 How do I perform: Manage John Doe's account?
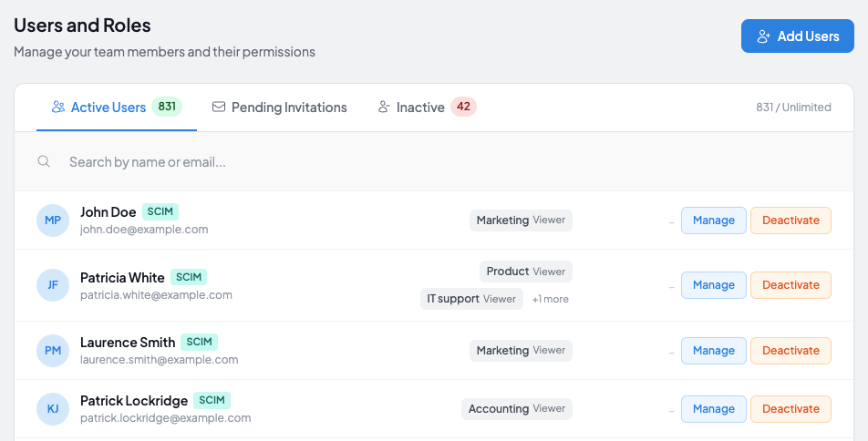pos(714,220)
